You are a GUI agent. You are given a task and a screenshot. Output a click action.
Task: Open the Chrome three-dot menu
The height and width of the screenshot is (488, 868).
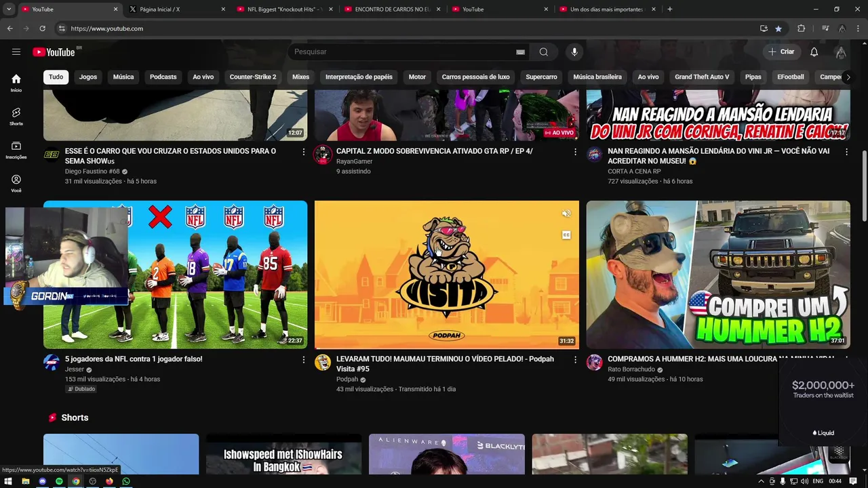[859, 28]
